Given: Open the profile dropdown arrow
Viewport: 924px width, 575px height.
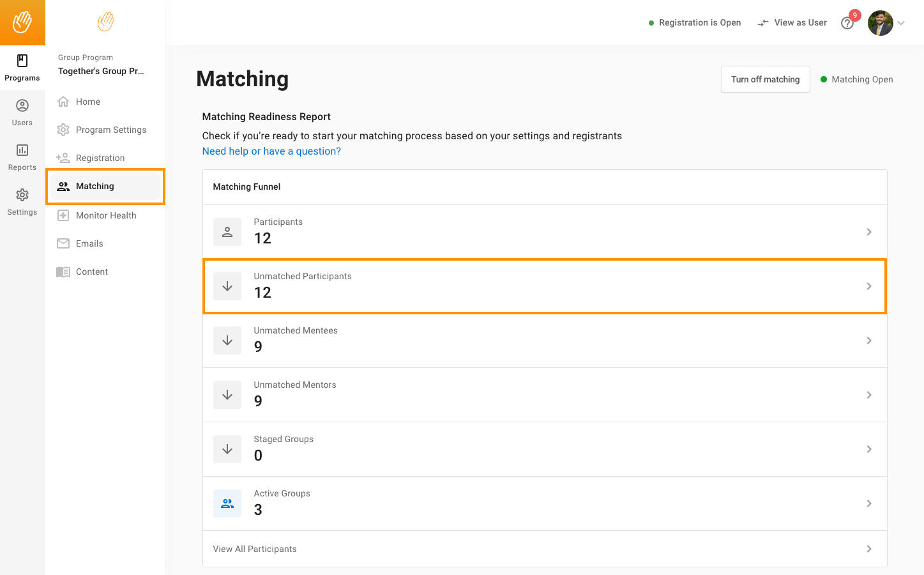Looking at the screenshot, I should (901, 23).
